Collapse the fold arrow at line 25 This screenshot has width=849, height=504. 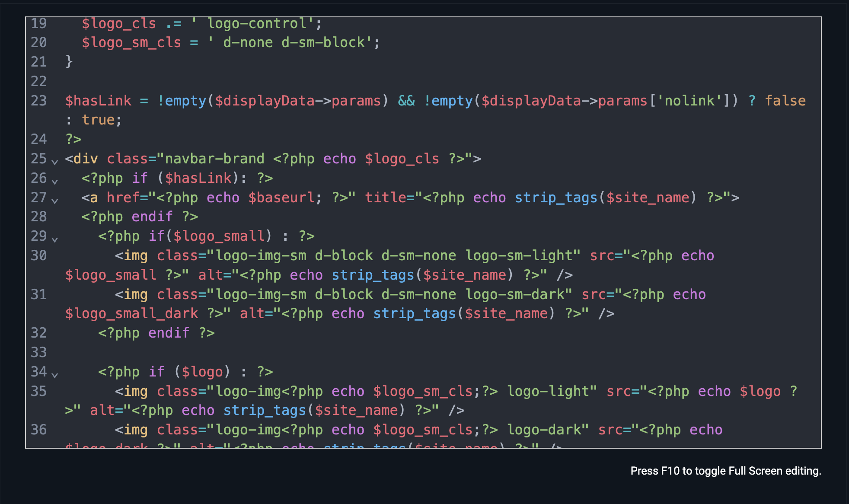point(54,162)
